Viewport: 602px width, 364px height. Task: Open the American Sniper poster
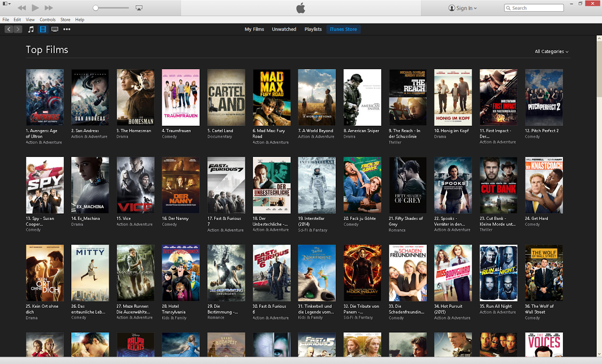(363, 97)
